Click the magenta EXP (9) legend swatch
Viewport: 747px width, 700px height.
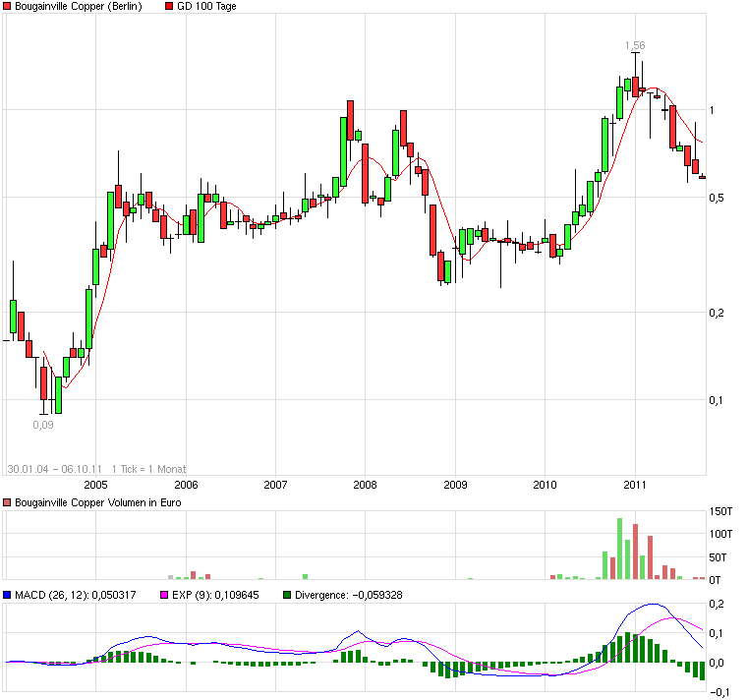pos(164,595)
